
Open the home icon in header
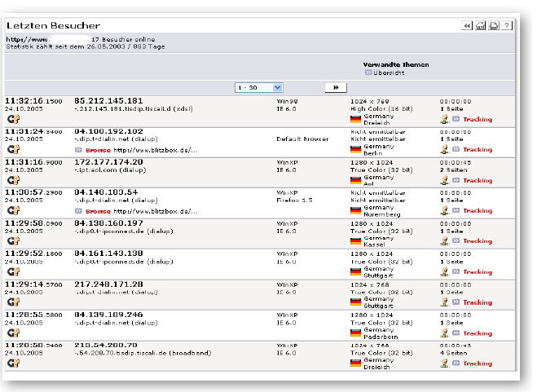(x=480, y=25)
